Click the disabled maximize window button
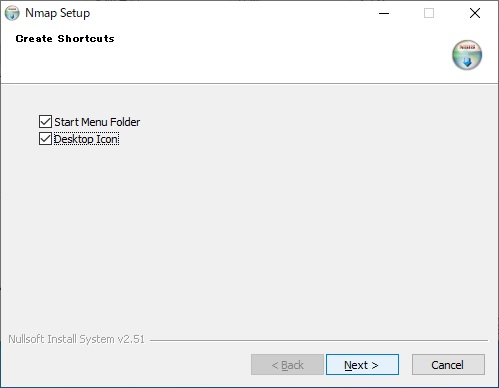Image resolution: width=499 pixels, height=388 pixels. (x=429, y=13)
